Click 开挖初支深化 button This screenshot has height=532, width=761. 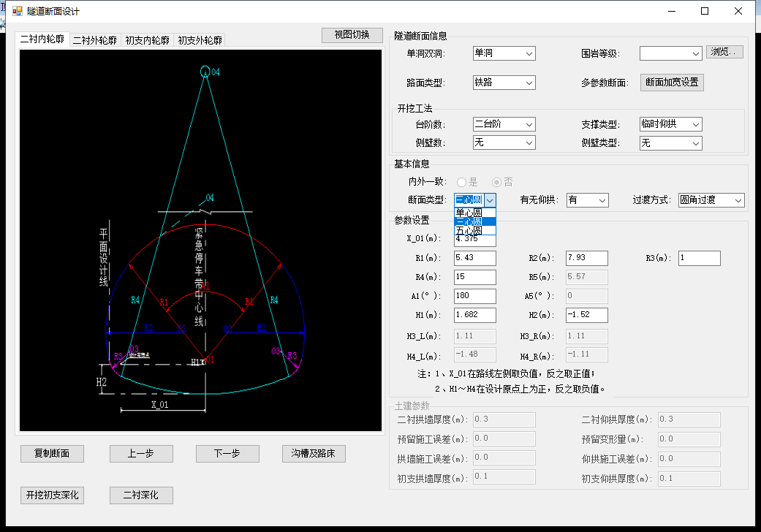pos(52,495)
